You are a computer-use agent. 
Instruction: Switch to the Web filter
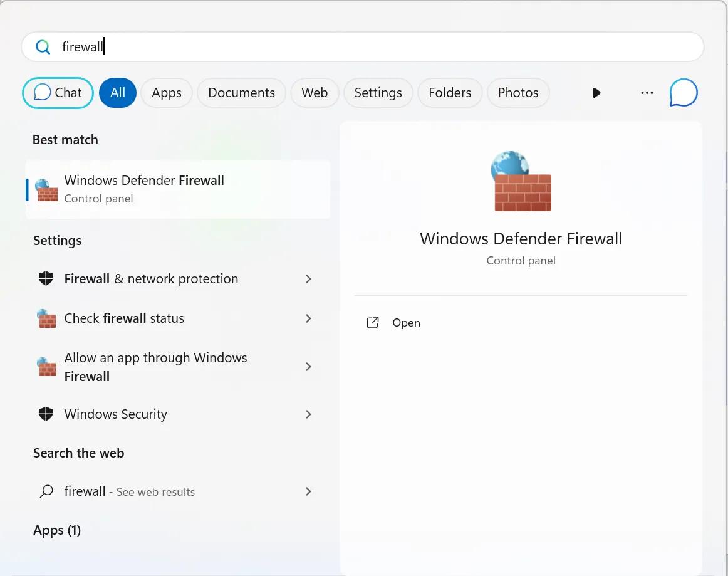315,93
